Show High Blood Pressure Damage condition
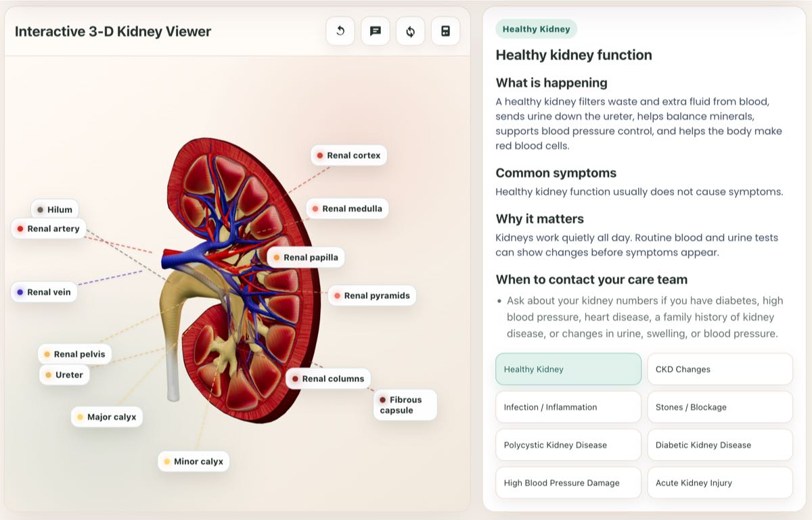 click(568, 483)
